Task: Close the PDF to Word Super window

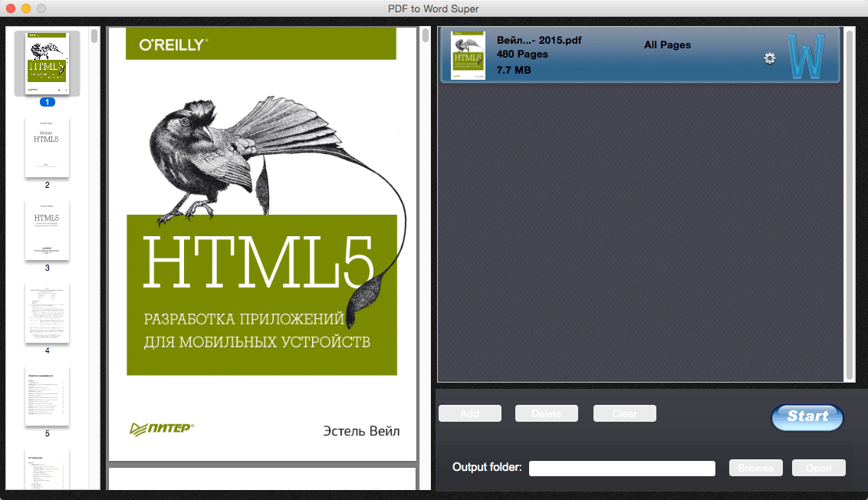Action: 11,8
